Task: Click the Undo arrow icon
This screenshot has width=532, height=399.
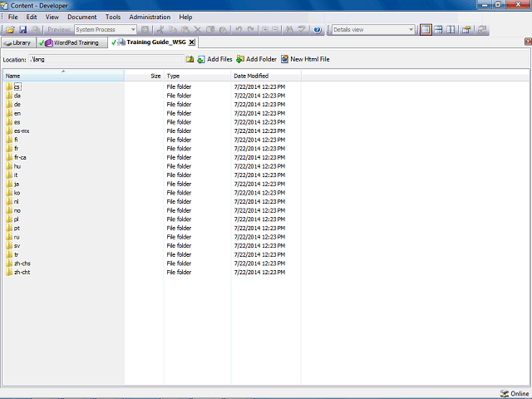Action: (x=239, y=30)
